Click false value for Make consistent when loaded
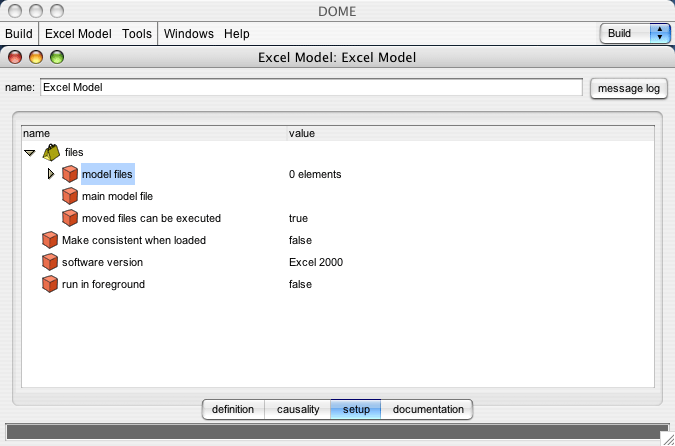The width and height of the screenshot is (675, 446). pos(300,240)
